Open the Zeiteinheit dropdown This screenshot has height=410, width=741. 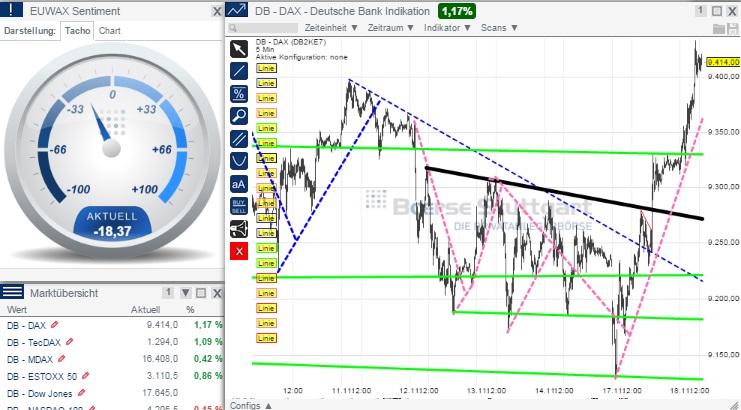point(331,28)
